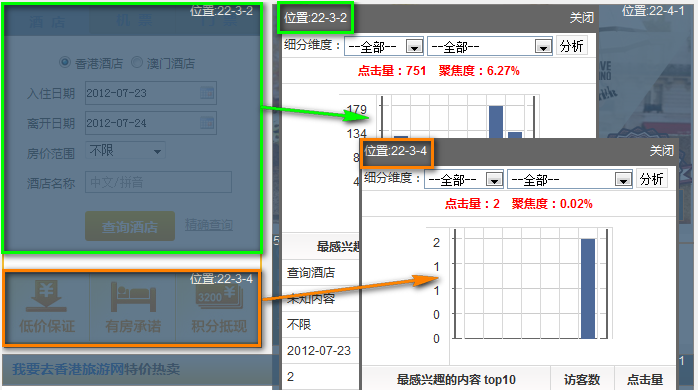The width and height of the screenshot is (698, 390).
Task: Click the bar in 22-3-4 chart
Action: pyautogui.click(x=588, y=288)
